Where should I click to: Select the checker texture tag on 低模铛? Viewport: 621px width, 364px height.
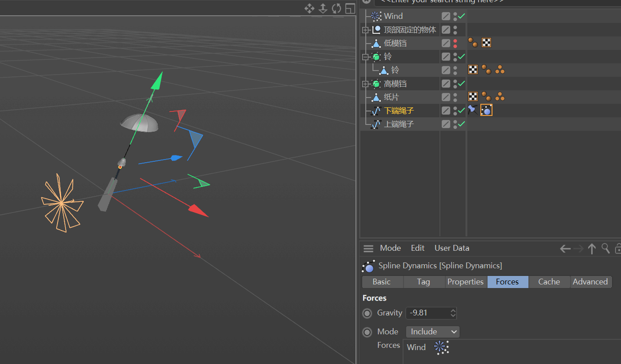tap(486, 43)
